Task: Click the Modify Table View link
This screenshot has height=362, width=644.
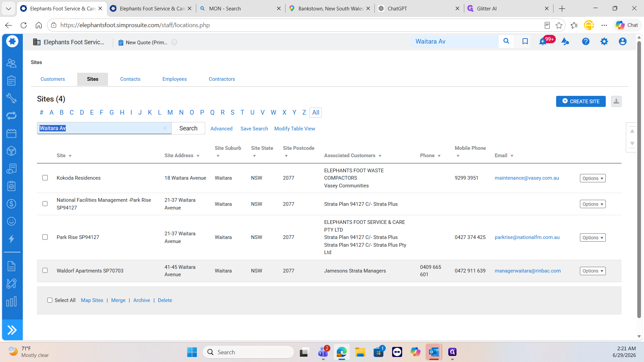Action: (x=294, y=129)
